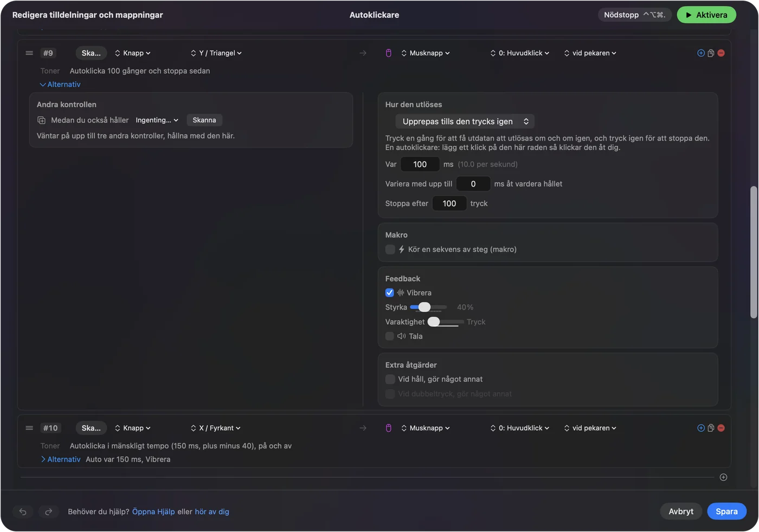Viewport: 759px width, 532px height.
Task: Delete mapping row #10
Action: (x=721, y=428)
